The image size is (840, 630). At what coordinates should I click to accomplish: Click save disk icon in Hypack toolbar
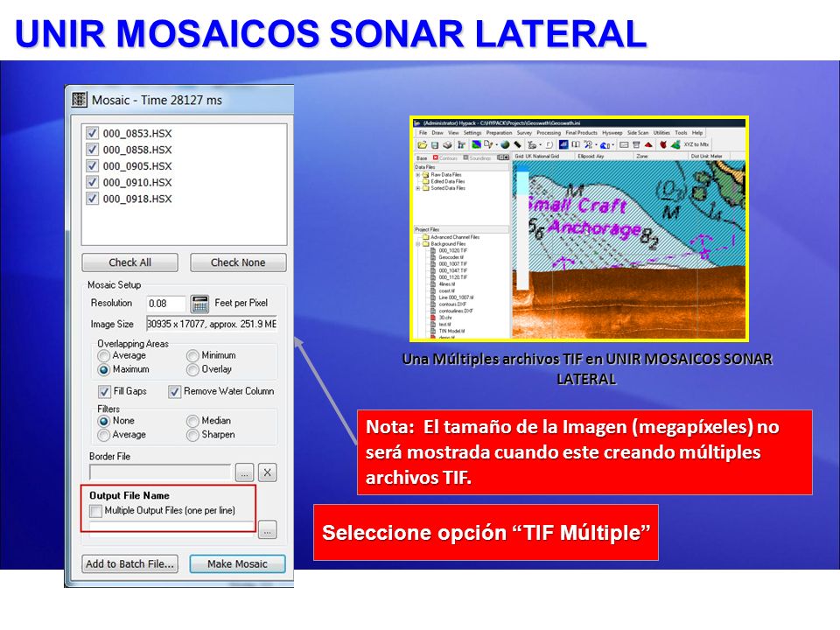[x=435, y=144]
